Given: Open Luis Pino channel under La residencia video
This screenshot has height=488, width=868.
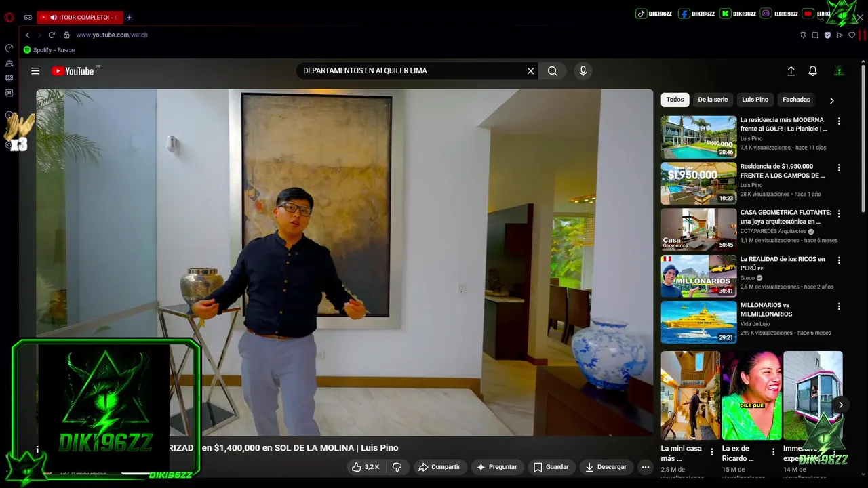Looking at the screenshot, I should [x=751, y=138].
